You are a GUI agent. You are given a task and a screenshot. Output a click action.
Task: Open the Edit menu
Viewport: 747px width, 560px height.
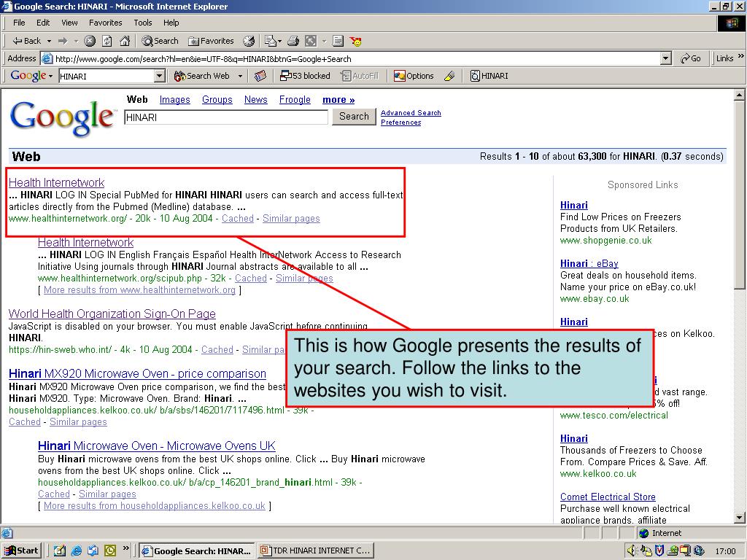(43, 23)
